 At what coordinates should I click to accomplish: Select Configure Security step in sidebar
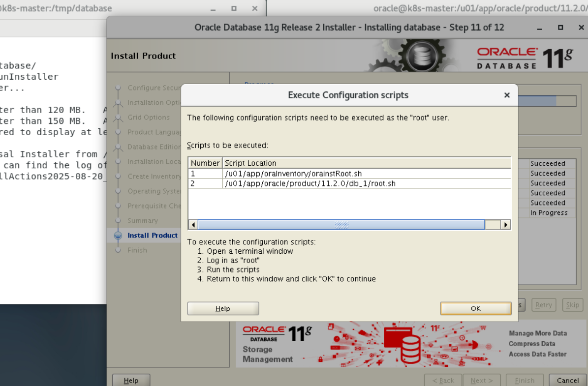[154, 88]
